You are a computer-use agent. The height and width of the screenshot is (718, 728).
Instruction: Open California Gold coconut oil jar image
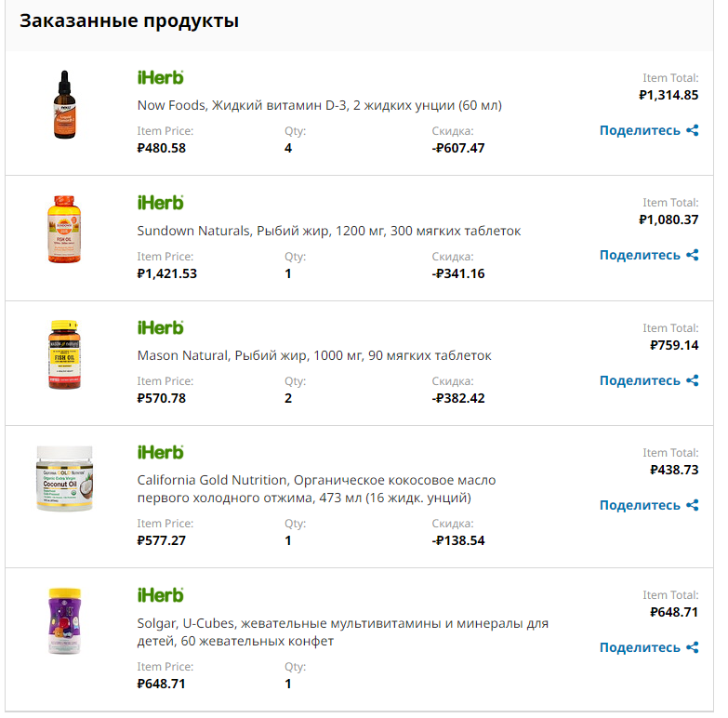(64, 478)
